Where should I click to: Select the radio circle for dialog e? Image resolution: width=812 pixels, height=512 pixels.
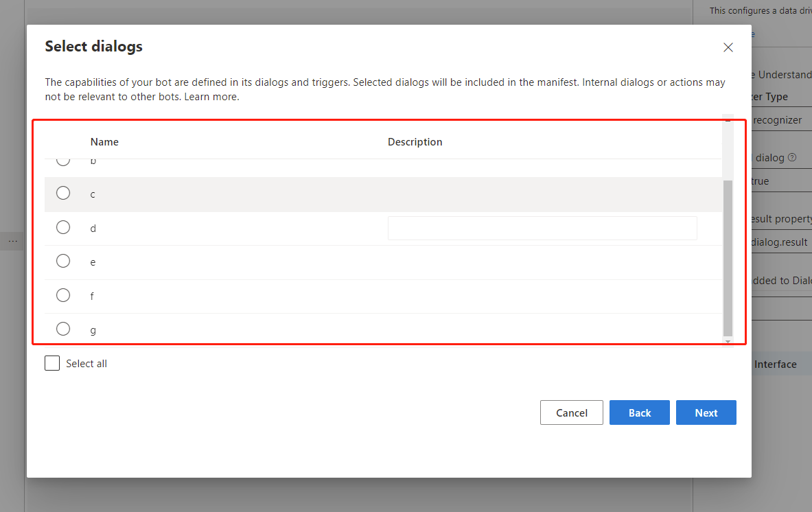click(63, 261)
